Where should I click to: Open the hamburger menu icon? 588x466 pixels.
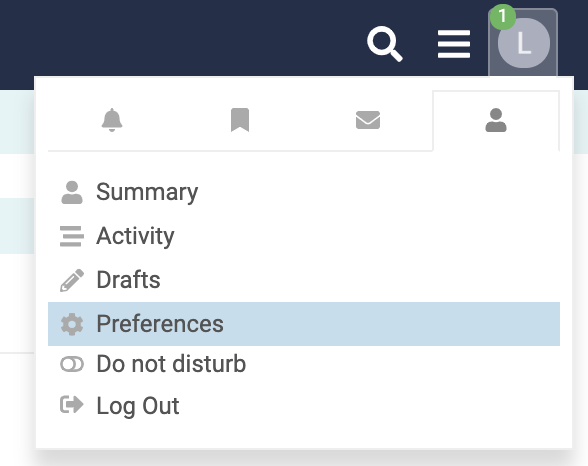[454, 44]
